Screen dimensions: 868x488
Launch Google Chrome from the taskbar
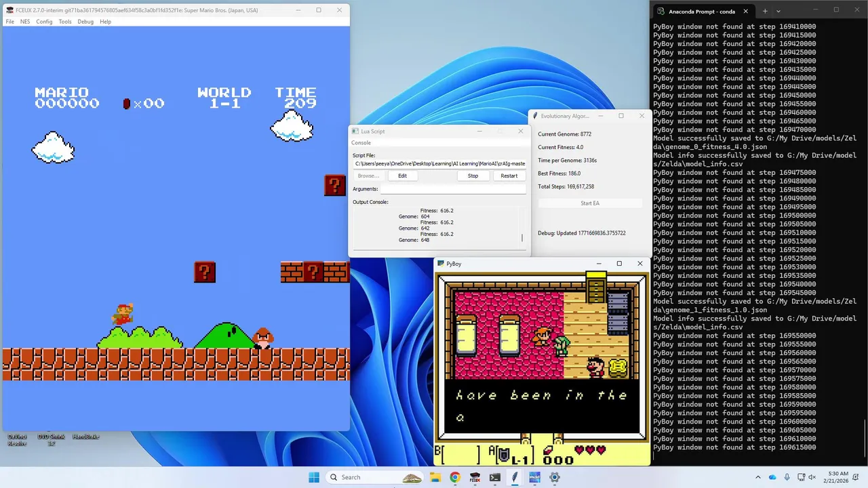[455, 477]
